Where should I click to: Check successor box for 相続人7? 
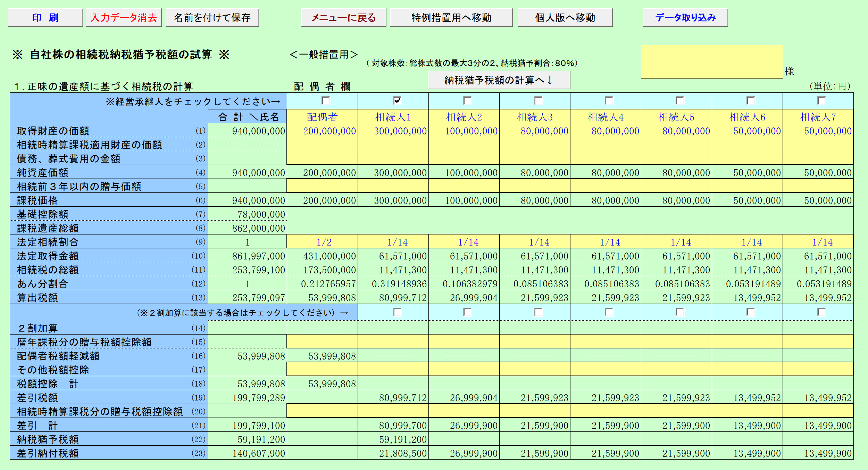[x=822, y=101]
